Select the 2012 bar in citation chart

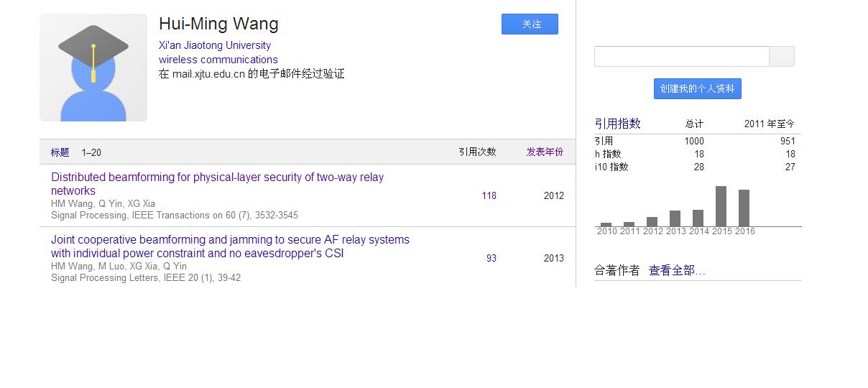pyautogui.click(x=652, y=221)
